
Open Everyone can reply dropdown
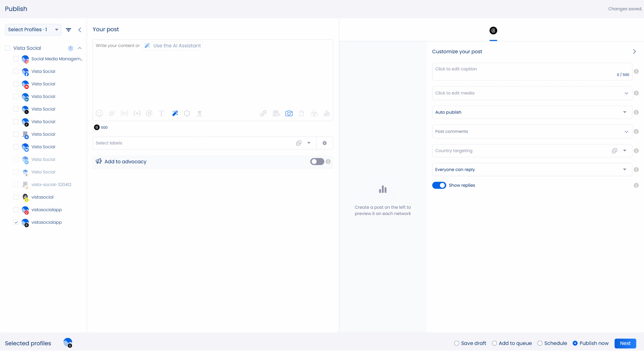point(532,169)
